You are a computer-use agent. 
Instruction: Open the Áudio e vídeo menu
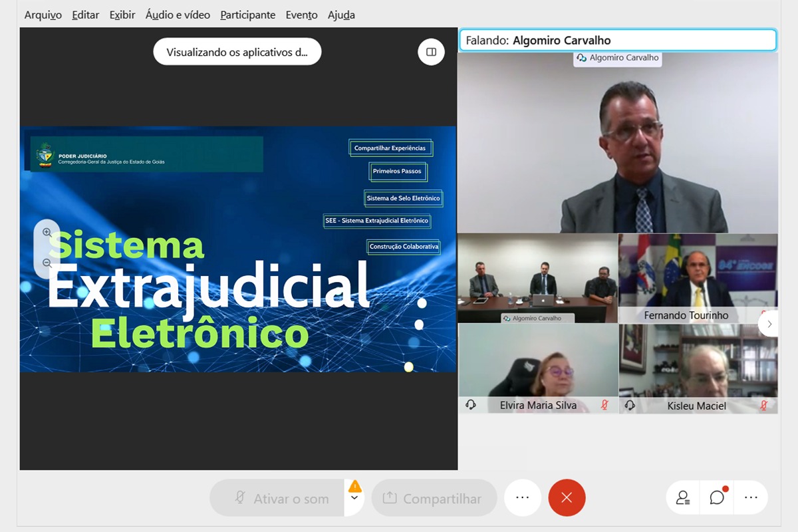(178, 15)
